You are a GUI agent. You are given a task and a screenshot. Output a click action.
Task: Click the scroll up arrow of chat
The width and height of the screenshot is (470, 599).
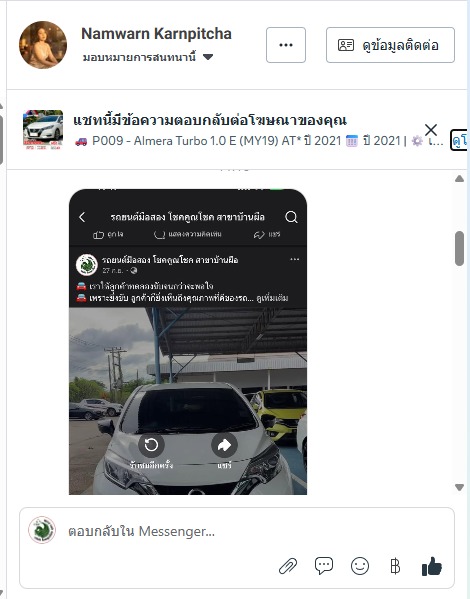tap(460, 179)
